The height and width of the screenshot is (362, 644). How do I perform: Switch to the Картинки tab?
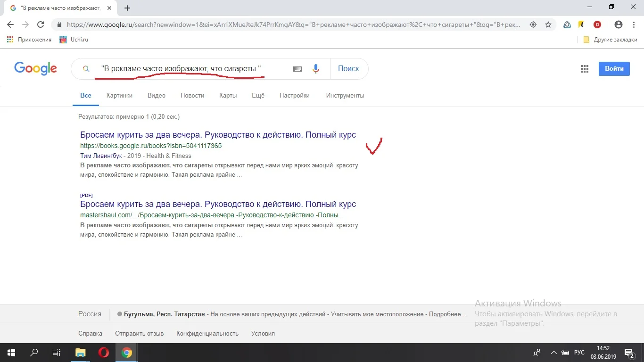pyautogui.click(x=120, y=95)
